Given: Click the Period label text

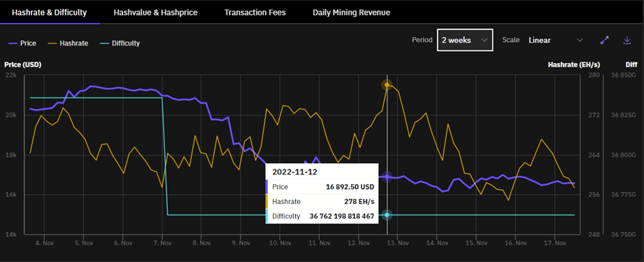Looking at the screenshot, I should coord(422,40).
